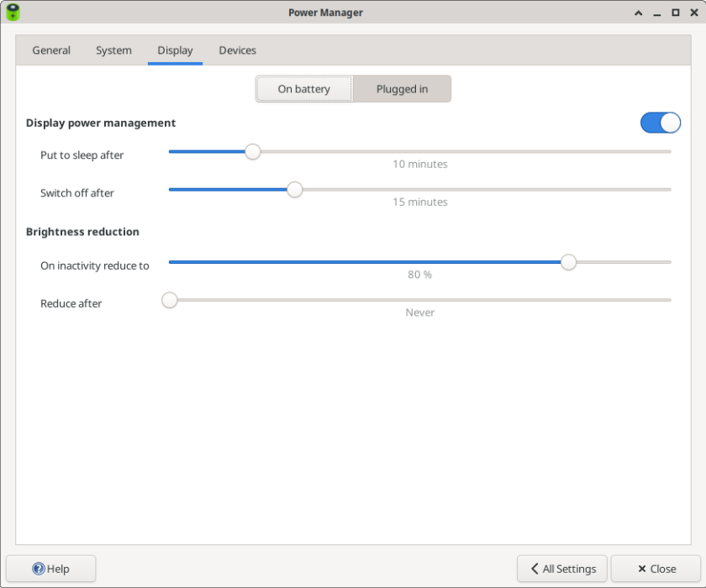Image resolution: width=706 pixels, height=588 pixels.
Task: Return to All Settings
Action: [561, 569]
